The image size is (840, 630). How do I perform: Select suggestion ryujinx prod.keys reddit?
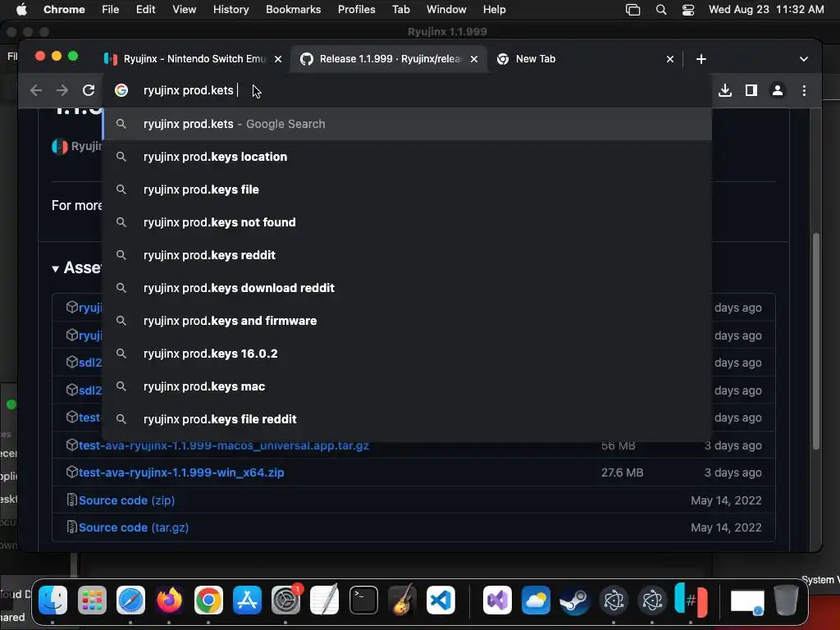click(407, 255)
